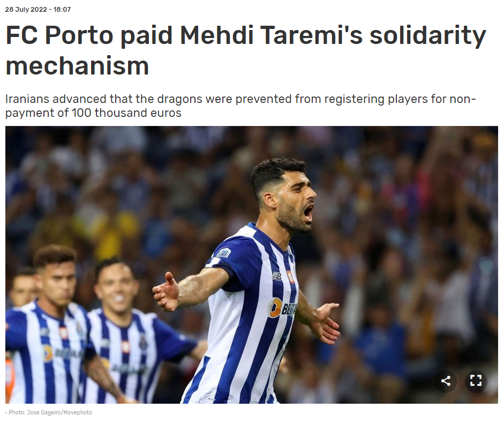
Task: Expand the photo with the fullscreen icon
Action: click(x=476, y=381)
